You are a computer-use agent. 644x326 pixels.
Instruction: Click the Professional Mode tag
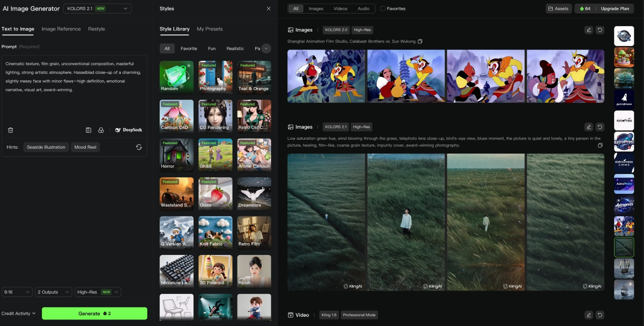[x=359, y=315]
